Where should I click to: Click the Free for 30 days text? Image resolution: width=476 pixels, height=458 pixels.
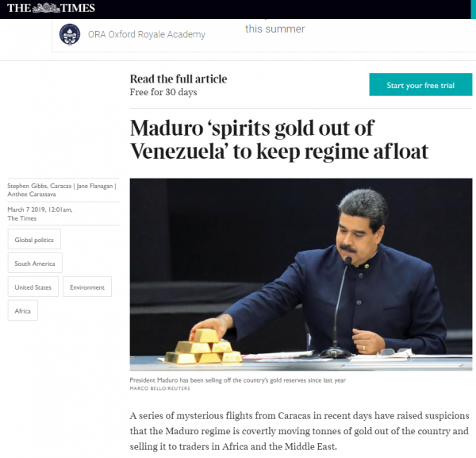[x=163, y=92]
